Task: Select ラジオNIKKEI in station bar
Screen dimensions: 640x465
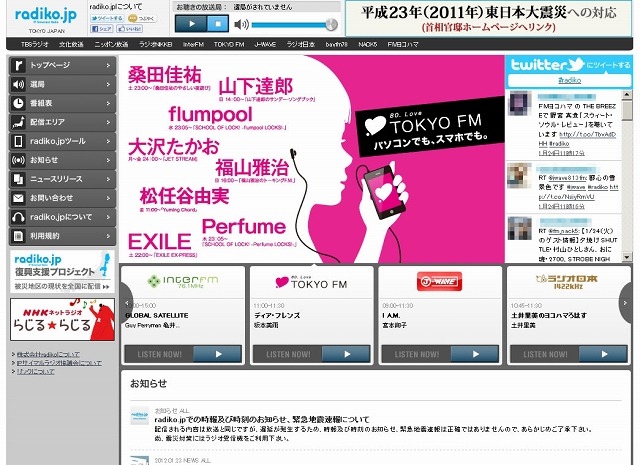Action: click(x=156, y=44)
